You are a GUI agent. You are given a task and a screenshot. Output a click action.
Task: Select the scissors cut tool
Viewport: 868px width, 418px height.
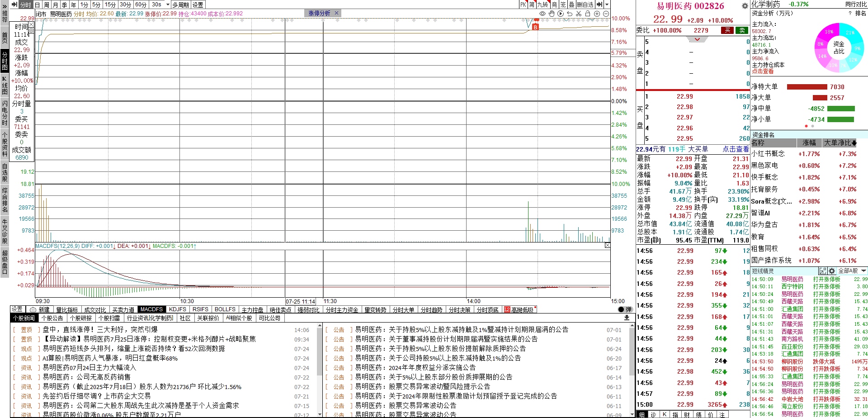pyautogui.click(x=579, y=14)
